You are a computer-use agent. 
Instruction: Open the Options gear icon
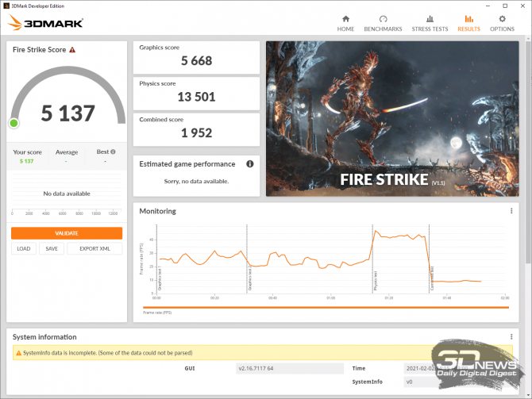pos(502,19)
